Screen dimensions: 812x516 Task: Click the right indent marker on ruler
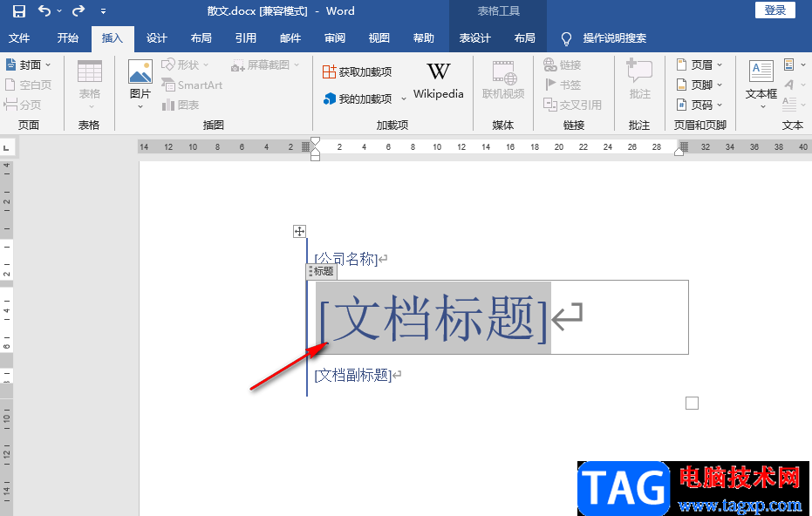[x=679, y=151]
